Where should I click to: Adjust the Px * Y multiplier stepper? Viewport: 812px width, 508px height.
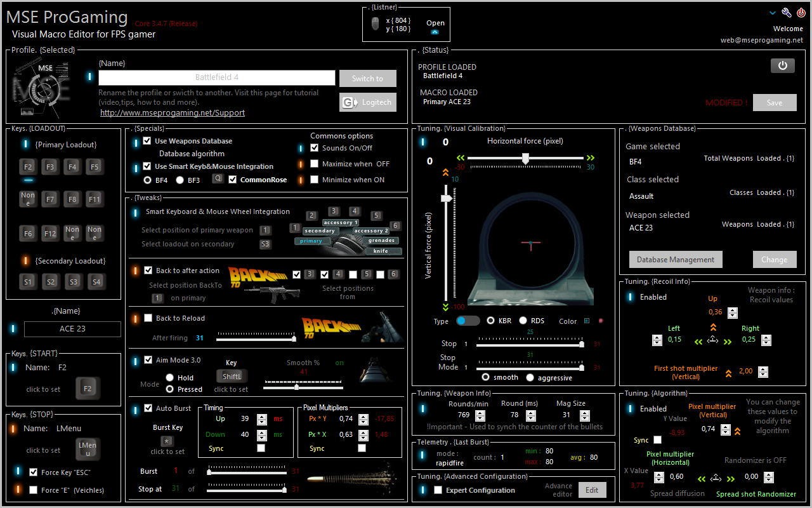[x=363, y=419]
